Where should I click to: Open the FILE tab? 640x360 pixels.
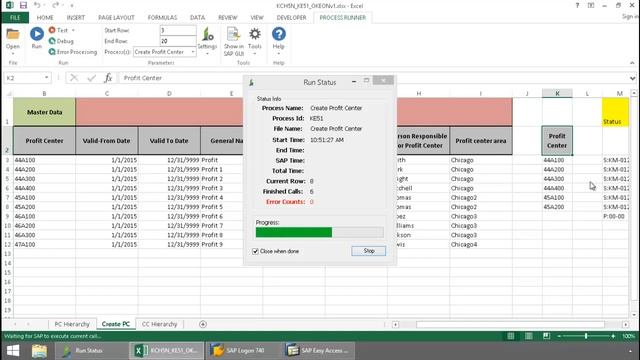[15, 18]
